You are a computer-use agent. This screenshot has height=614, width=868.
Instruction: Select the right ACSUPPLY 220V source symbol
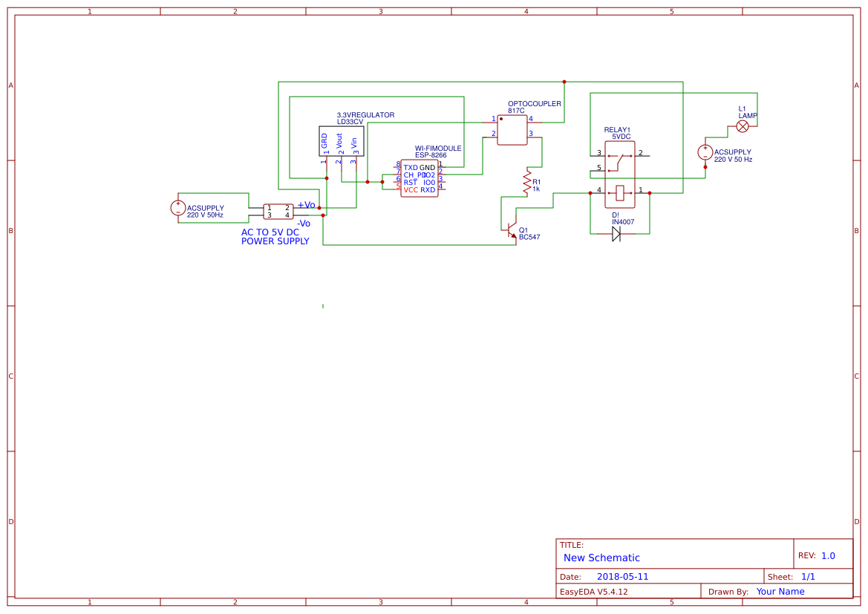coord(704,154)
